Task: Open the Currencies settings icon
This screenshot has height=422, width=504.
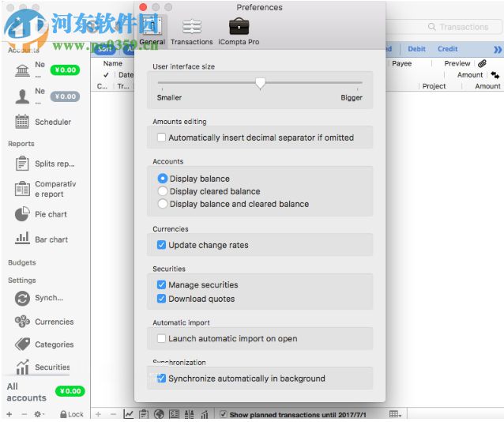Action: pyautogui.click(x=22, y=322)
